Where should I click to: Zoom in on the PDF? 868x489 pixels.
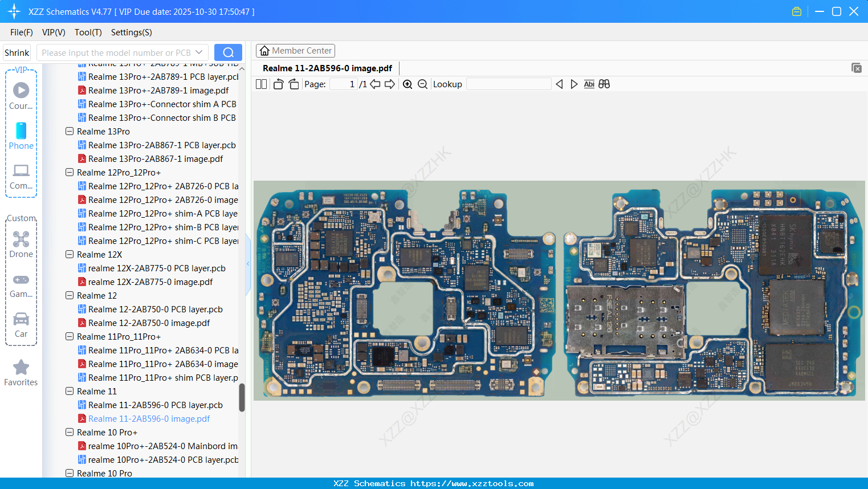click(x=407, y=84)
